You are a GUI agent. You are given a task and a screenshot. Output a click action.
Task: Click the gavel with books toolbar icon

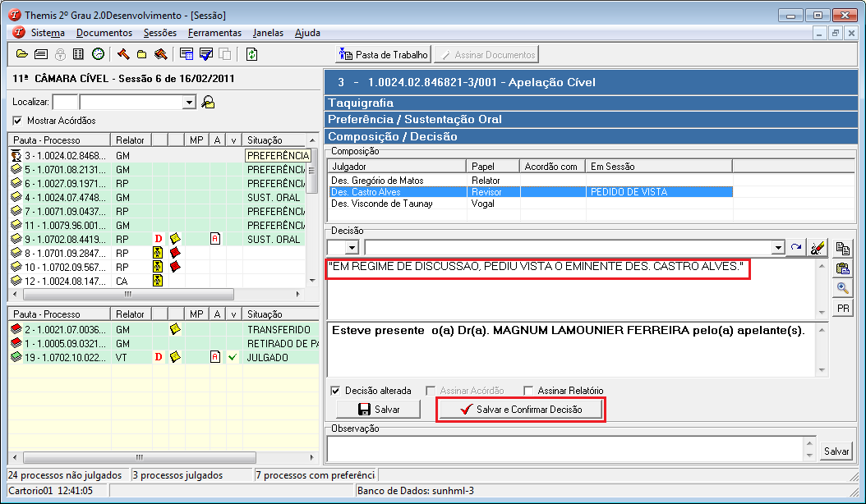[161, 54]
